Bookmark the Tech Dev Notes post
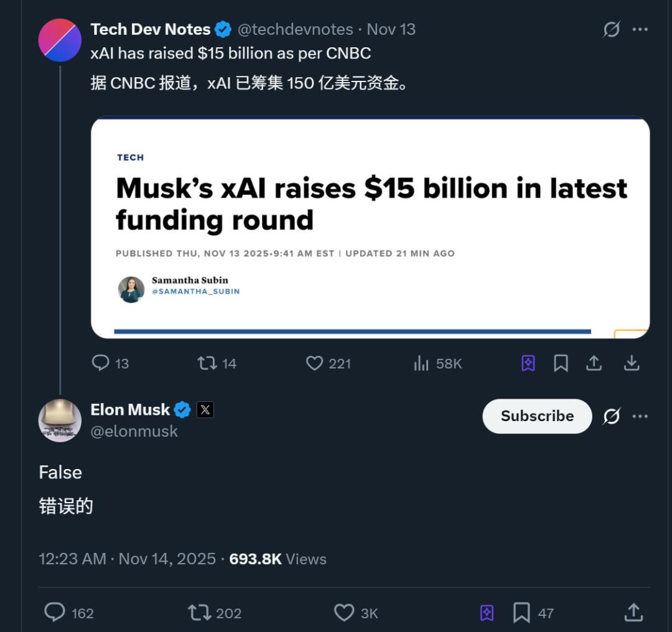The image size is (672, 632). (561, 363)
